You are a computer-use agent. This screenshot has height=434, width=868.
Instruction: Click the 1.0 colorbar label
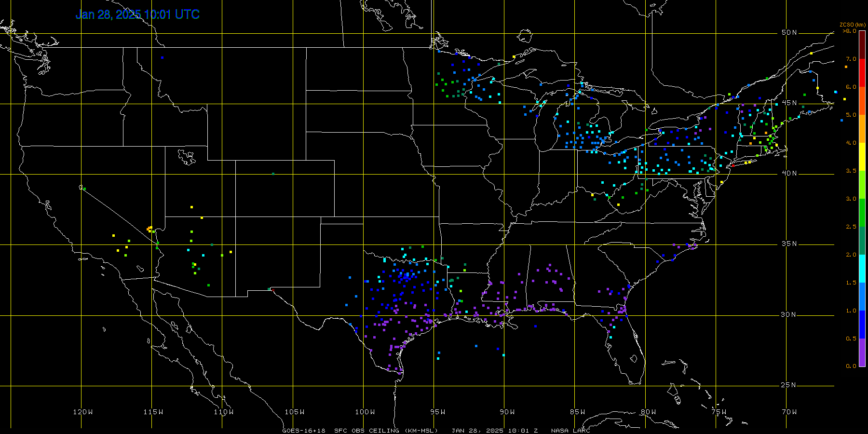tap(851, 311)
